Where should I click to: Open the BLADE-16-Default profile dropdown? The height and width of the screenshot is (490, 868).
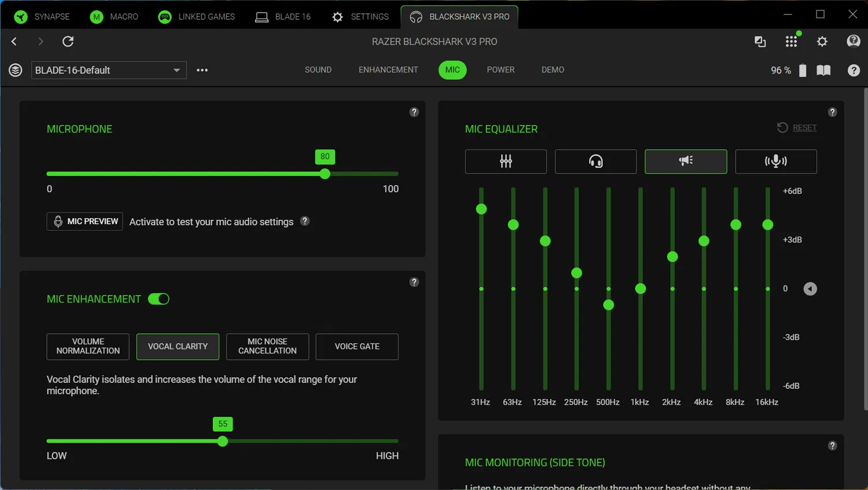pos(109,70)
